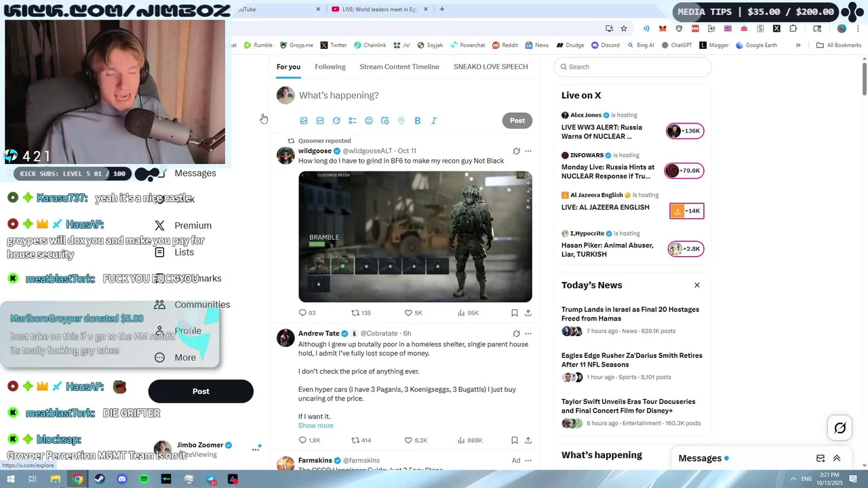Add an image using the media icon in the composer
This screenshot has width=868, height=488.
pos(304,121)
